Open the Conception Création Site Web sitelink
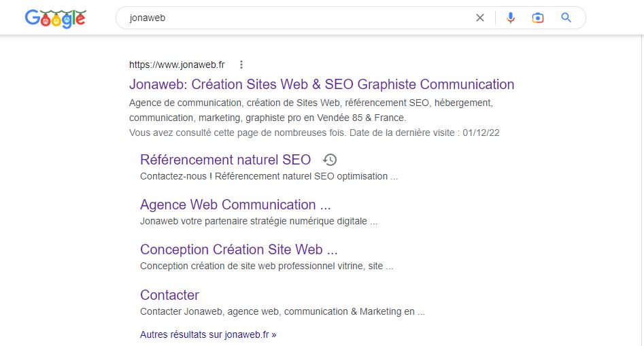The height and width of the screenshot is (346, 644). (239, 249)
